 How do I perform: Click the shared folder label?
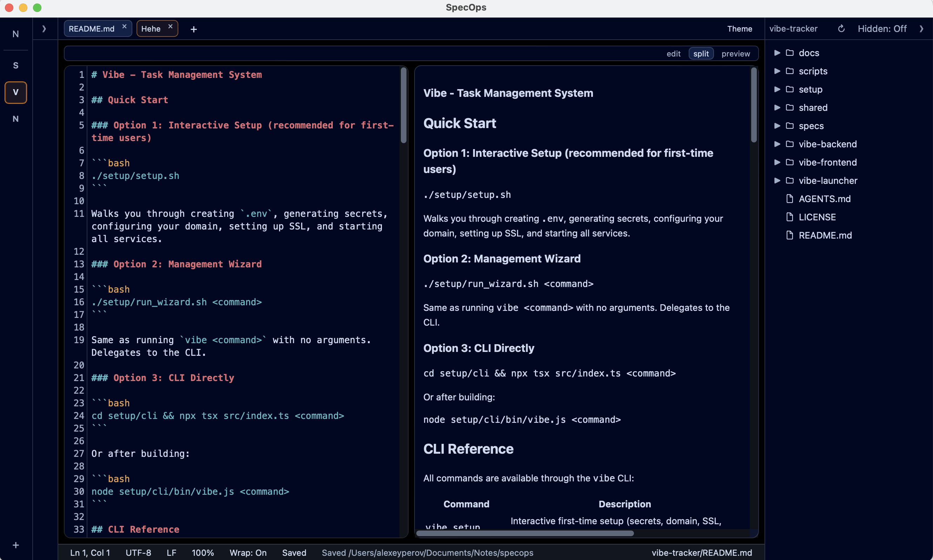(x=813, y=108)
